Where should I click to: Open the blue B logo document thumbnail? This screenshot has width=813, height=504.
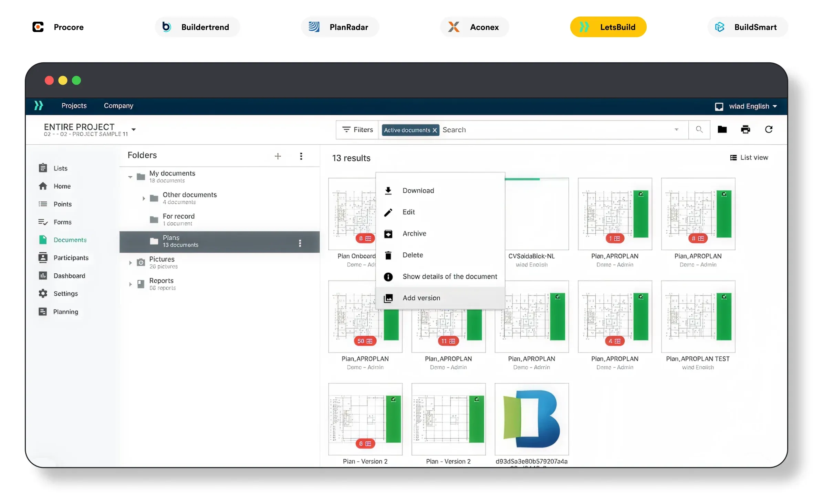pos(532,419)
